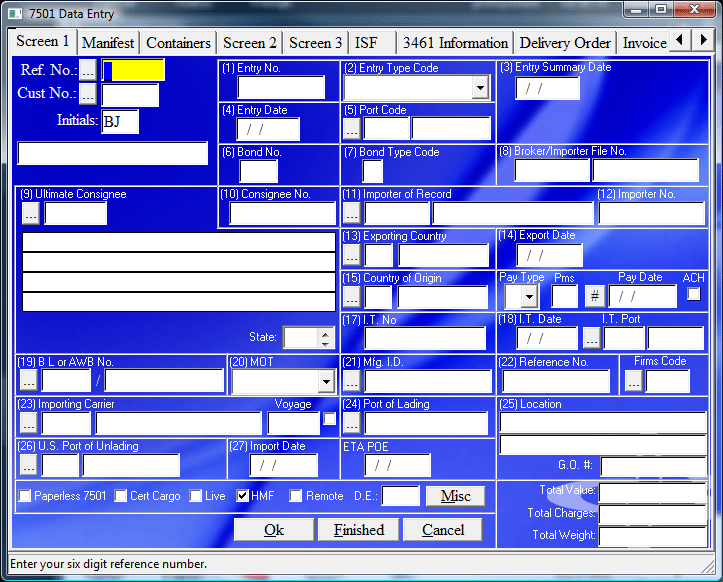This screenshot has height=582, width=723.
Task: Increase State spinner value
Action: coord(326,333)
